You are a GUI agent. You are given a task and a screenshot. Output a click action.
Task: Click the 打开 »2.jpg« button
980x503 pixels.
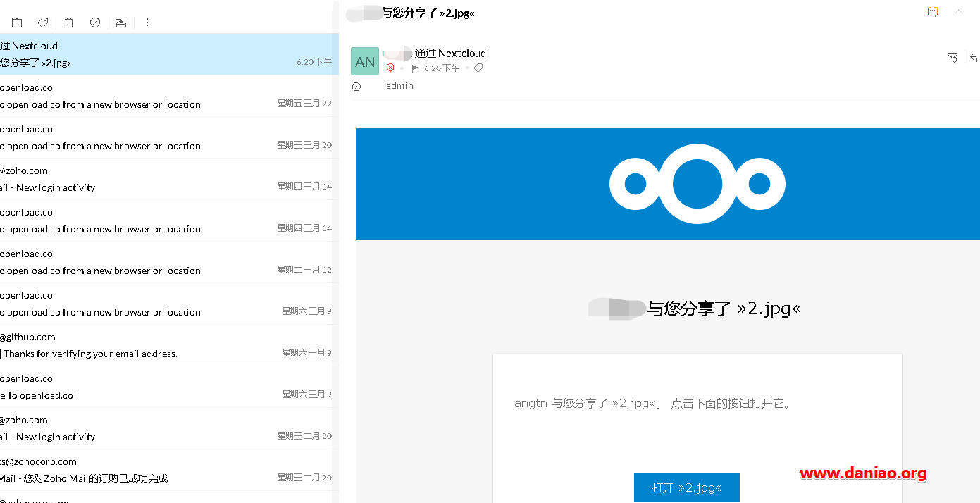point(687,488)
